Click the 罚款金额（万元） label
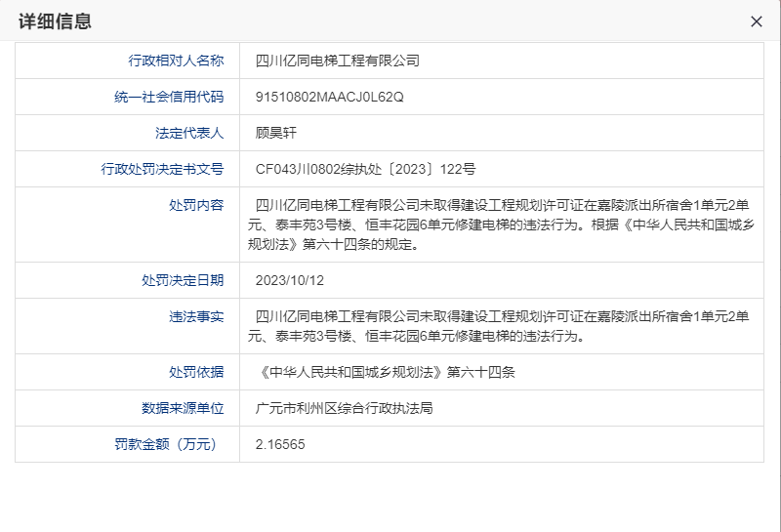 [x=165, y=444]
